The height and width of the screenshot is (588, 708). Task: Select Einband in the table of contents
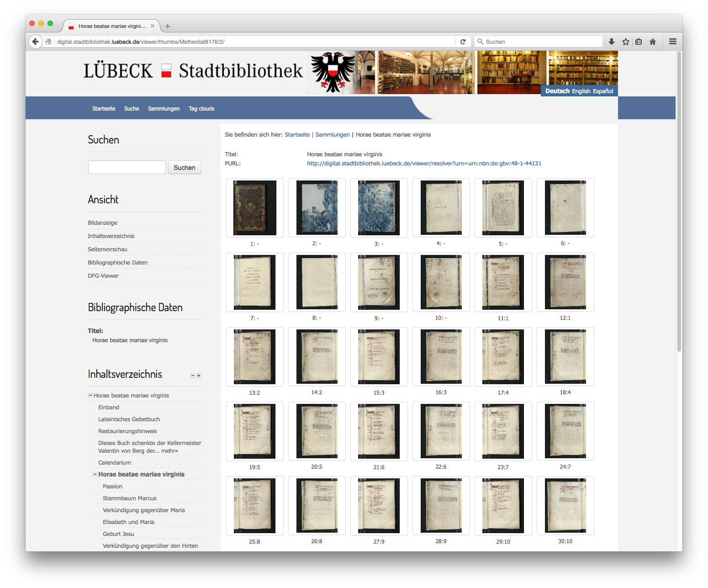click(x=109, y=408)
